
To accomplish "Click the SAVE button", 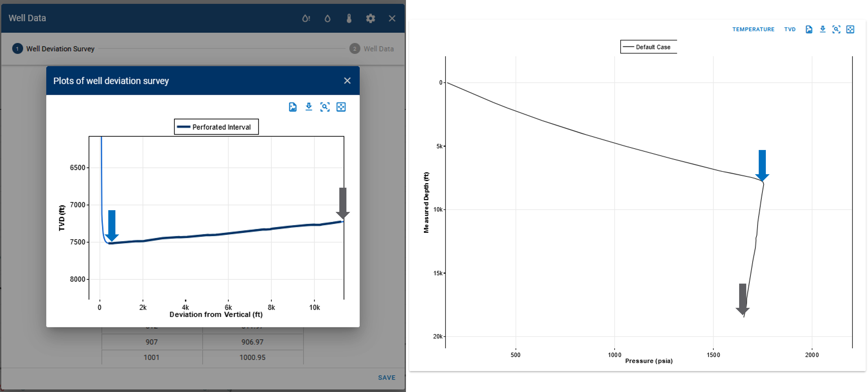I will (x=387, y=378).
